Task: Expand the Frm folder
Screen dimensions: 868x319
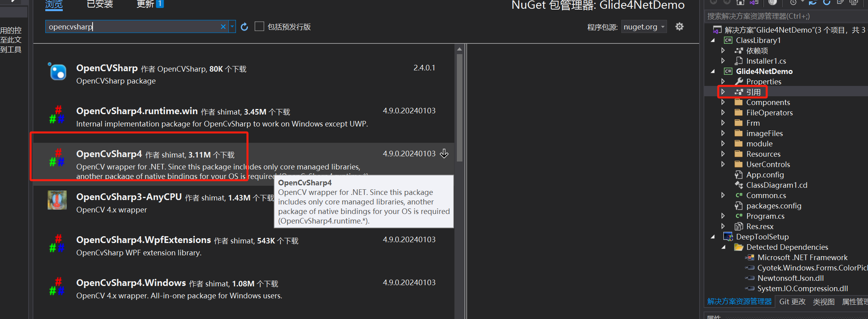Action: 723,123
